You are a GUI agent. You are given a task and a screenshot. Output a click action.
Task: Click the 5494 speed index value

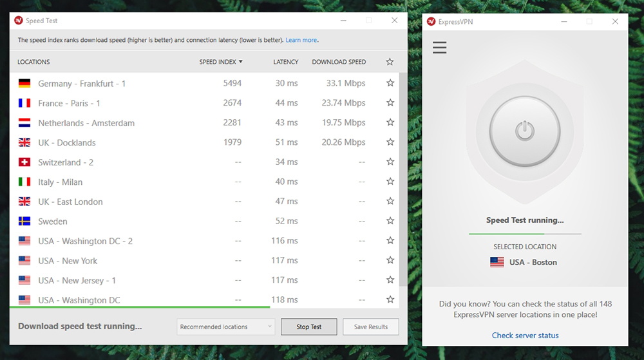click(232, 83)
